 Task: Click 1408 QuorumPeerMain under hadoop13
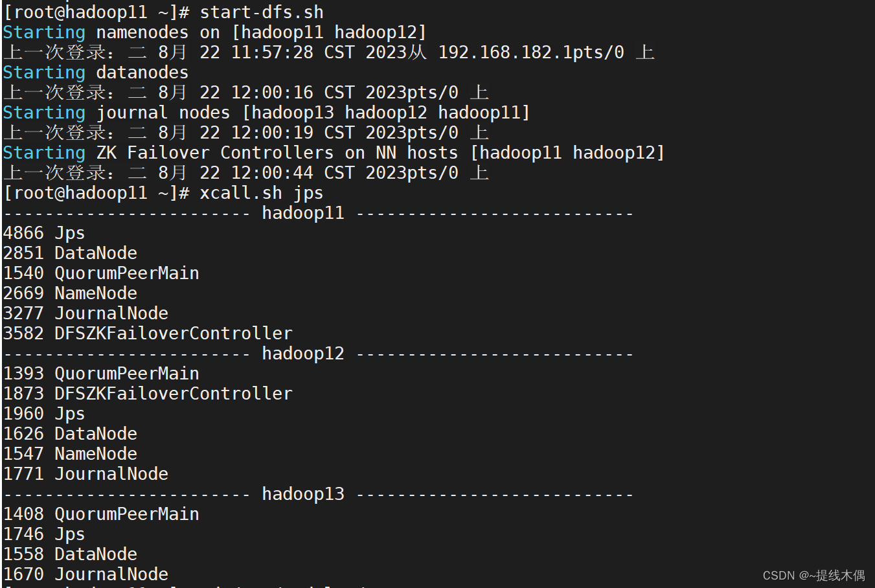[x=101, y=514]
